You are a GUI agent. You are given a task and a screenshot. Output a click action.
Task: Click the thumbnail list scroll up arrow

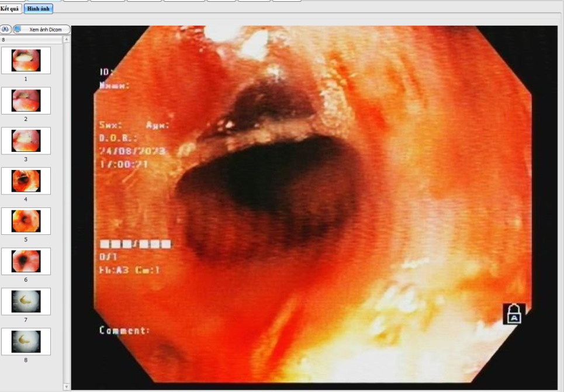tap(66, 40)
